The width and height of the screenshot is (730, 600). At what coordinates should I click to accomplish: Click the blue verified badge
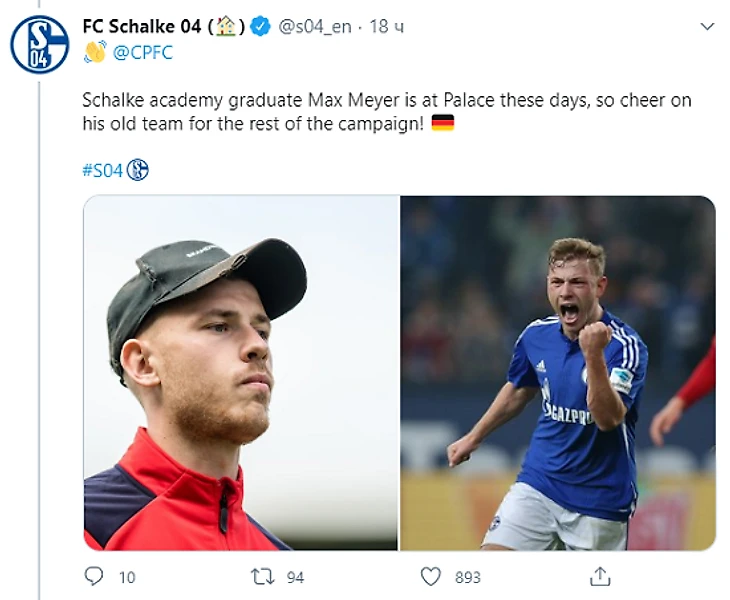tap(260, 27)
